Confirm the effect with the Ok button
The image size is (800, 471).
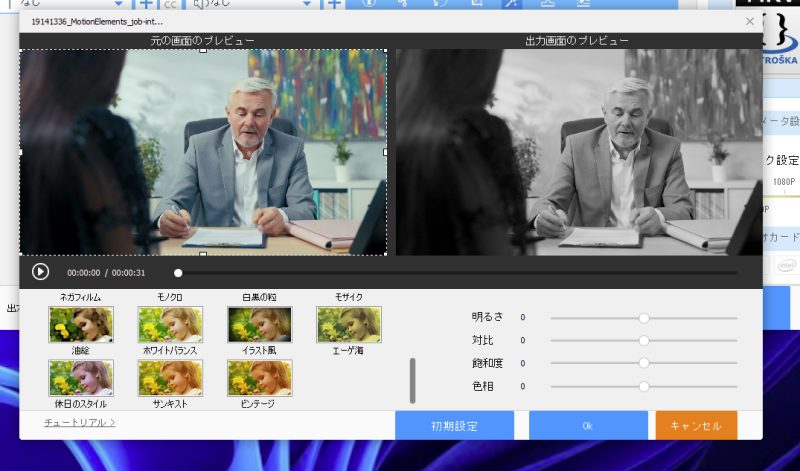tap(588, 425)
